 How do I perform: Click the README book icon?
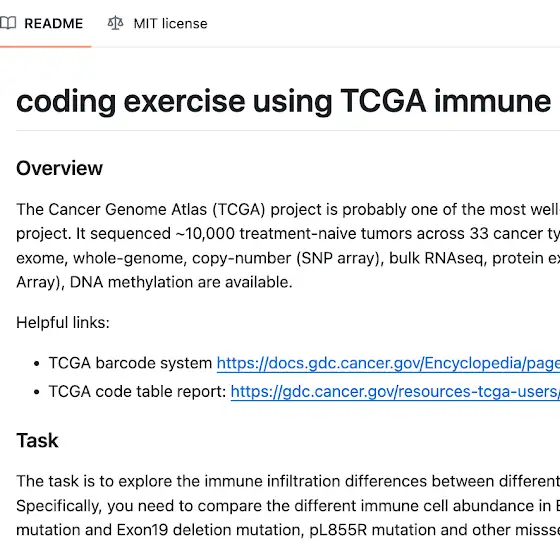point(8,23)
